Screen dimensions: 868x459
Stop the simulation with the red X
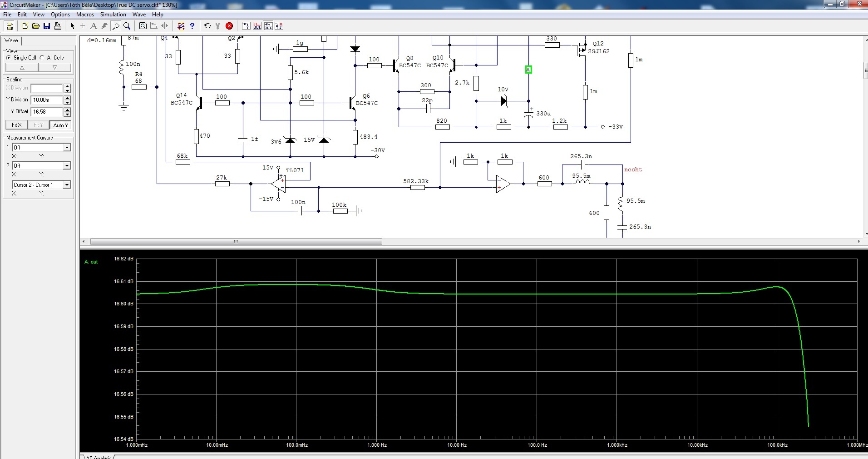(x=229, y=26)
